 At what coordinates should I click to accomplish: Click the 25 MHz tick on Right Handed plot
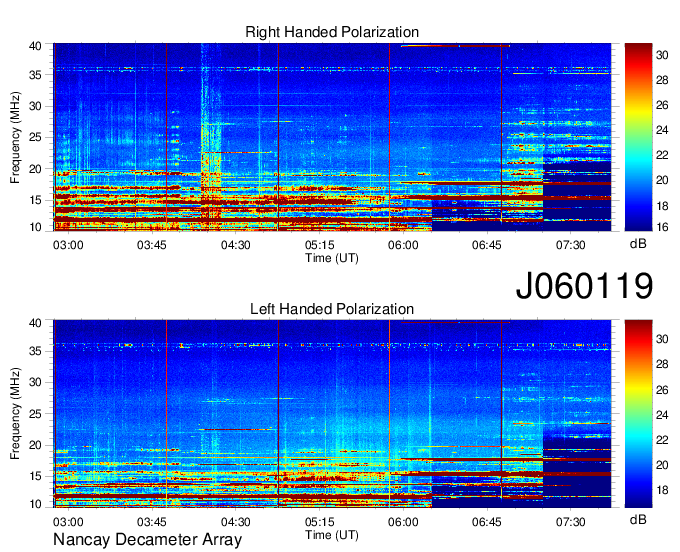point(35,137)
